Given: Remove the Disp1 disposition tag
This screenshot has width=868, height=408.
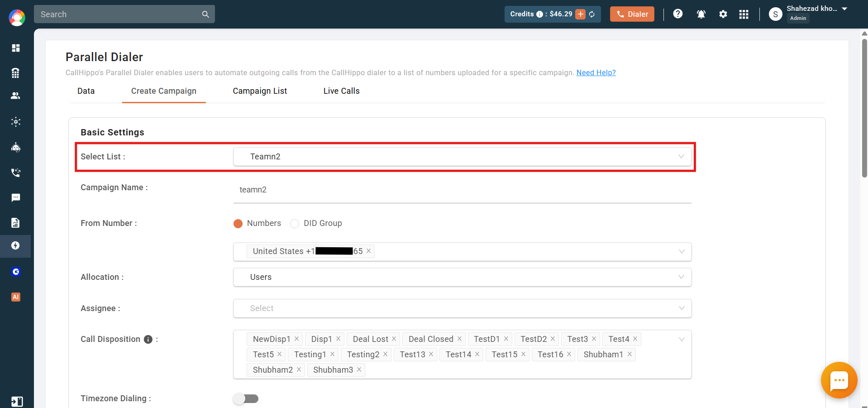Looking at the screenshot, I should (x=339, y=339).
